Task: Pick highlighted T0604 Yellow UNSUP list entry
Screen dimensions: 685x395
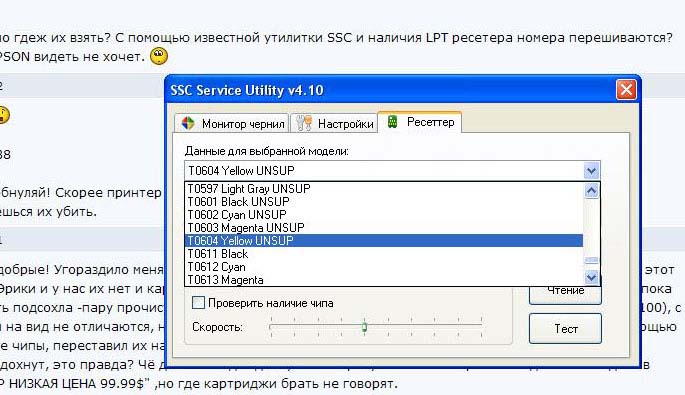Action: pos(384,240)
